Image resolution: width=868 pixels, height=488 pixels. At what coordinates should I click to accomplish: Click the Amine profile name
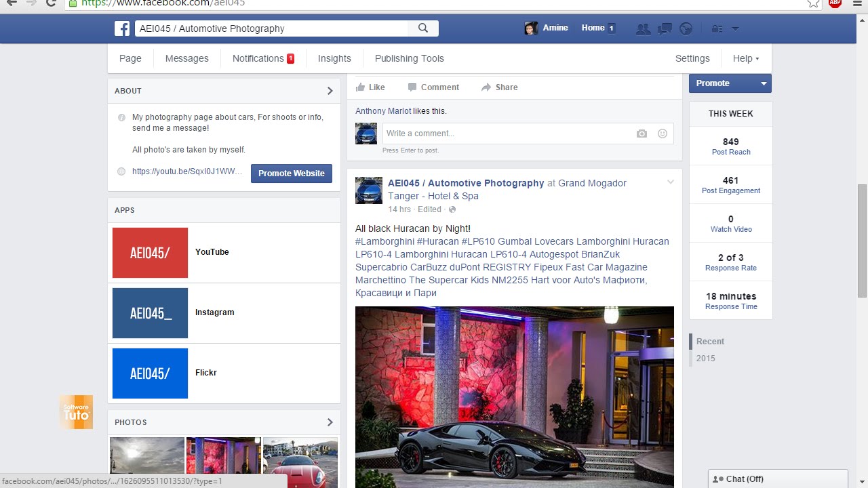coord(555,28)
